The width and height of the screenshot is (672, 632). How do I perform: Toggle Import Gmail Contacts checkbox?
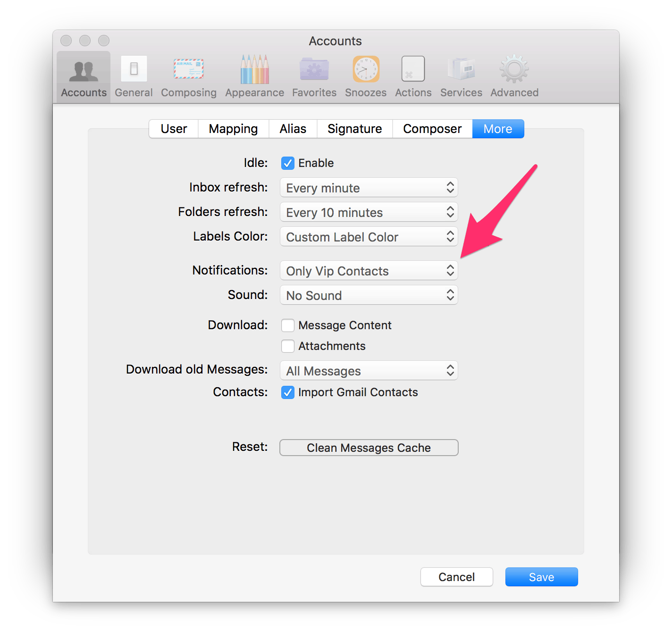pyautogui.click(x=288, y=392)
